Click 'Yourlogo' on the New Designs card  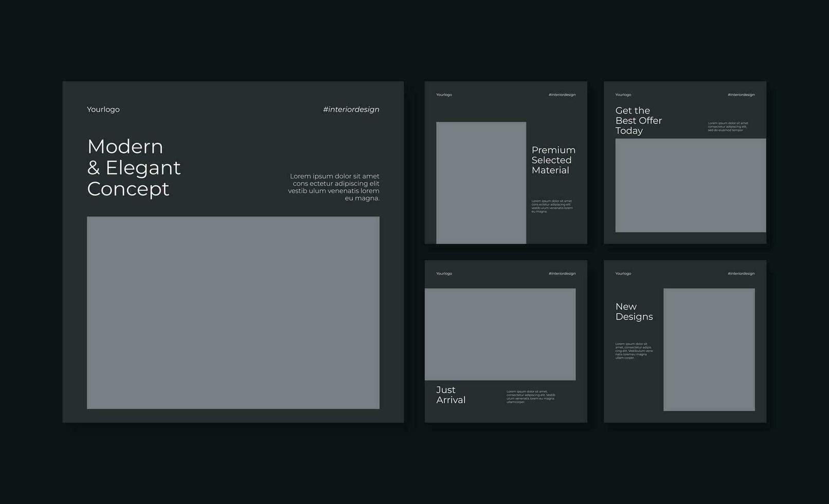tap(623, 274)
